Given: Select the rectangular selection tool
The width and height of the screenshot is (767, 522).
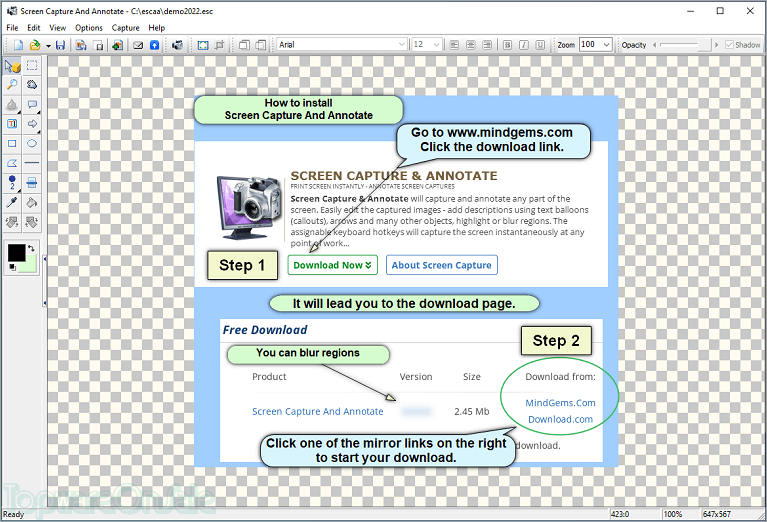Looking at the screenshot, I should pos(32,66).
